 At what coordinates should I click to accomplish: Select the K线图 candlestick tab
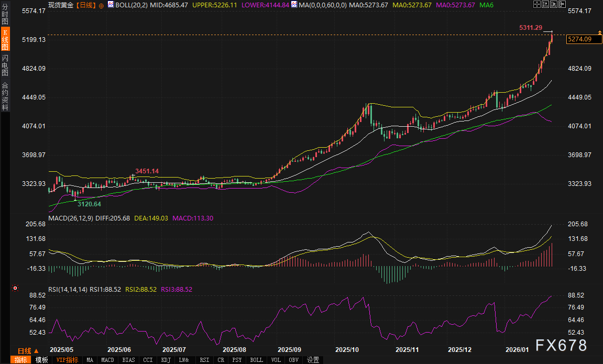(5, 39)
